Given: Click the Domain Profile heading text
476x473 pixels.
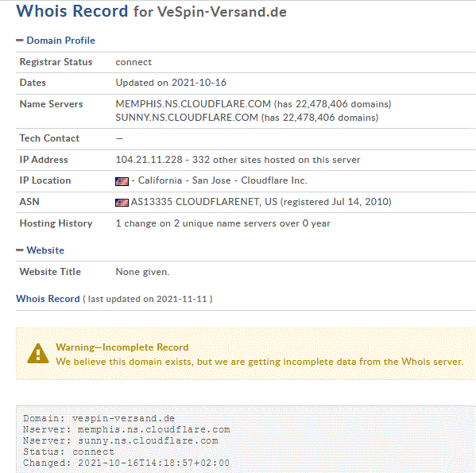Looking at the screenshot, I should point(61,41).
